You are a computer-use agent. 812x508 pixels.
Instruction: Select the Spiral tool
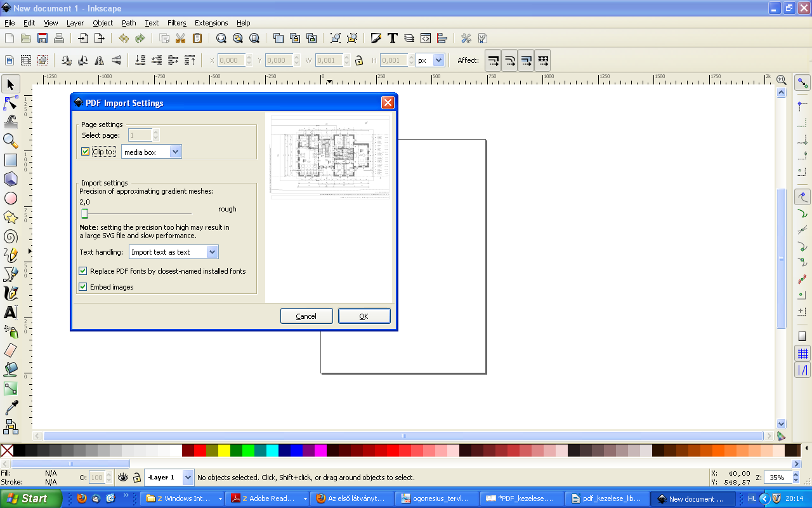[10, 236]
